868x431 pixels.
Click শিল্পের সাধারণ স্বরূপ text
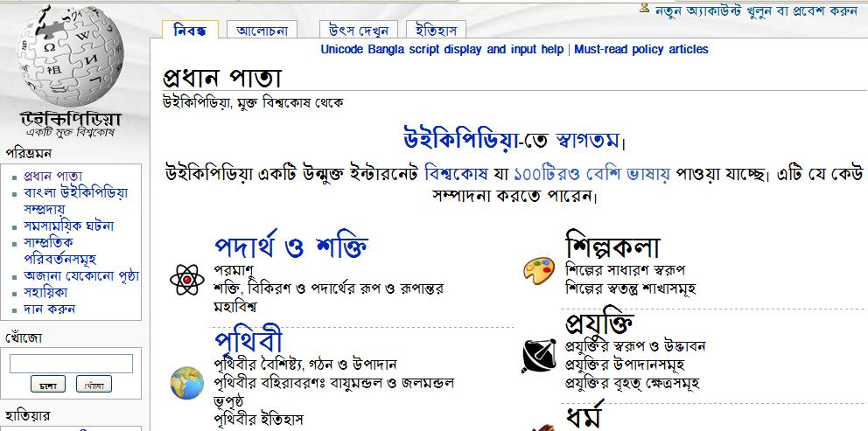coord(626,270)
